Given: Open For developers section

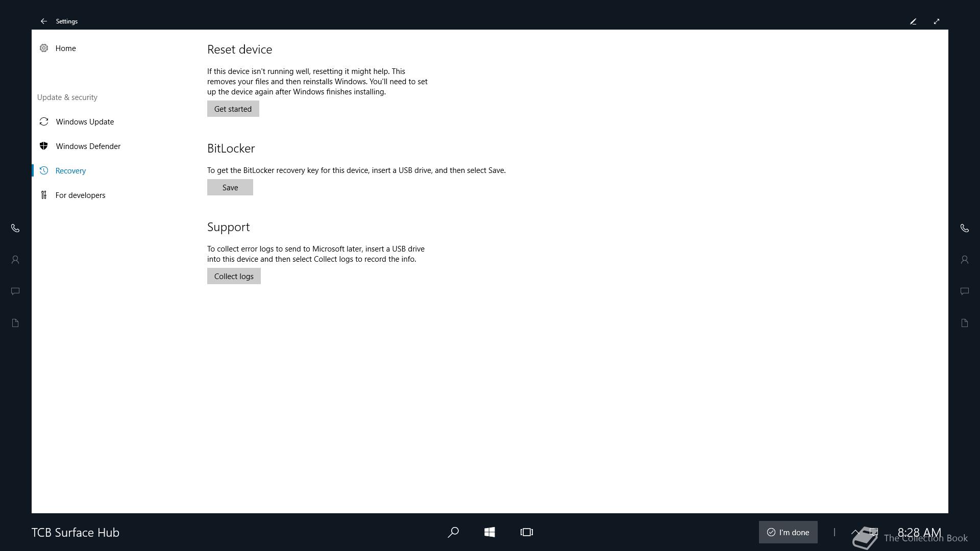Looking at the screenshot, I should (80, 195).
